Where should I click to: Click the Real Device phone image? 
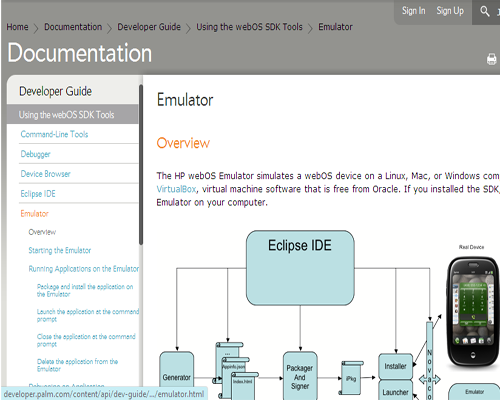point(473,312)
